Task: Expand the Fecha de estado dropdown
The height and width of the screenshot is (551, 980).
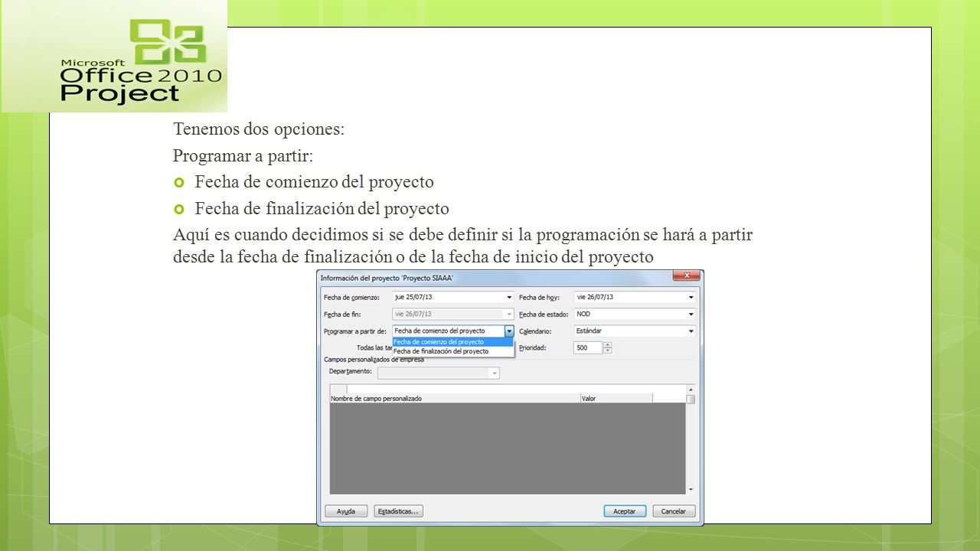Action: pyautogui.click(x=691, y=314)
